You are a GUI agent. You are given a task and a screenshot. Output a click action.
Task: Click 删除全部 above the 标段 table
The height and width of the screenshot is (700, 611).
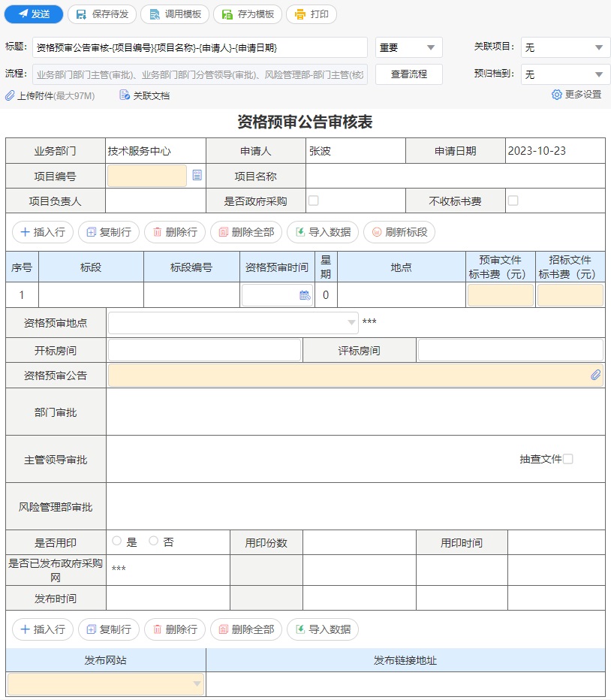pos(246,232)
